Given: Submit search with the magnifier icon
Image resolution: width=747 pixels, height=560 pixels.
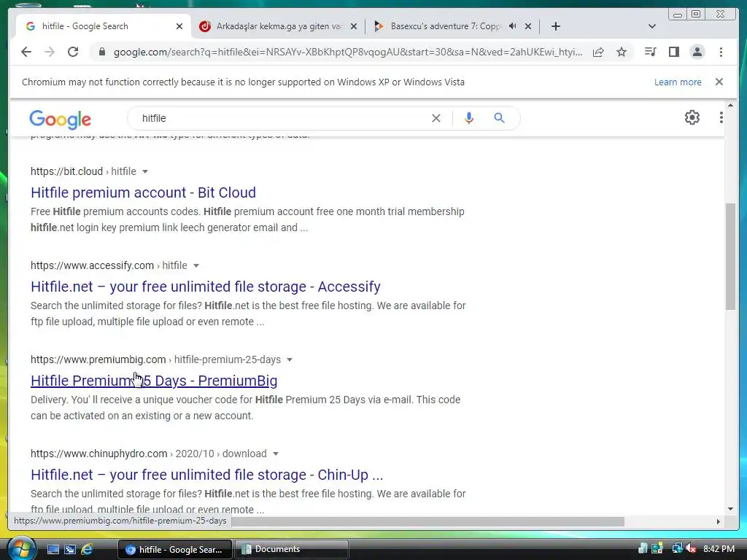Looking at the screenshot, I should 499,118.
